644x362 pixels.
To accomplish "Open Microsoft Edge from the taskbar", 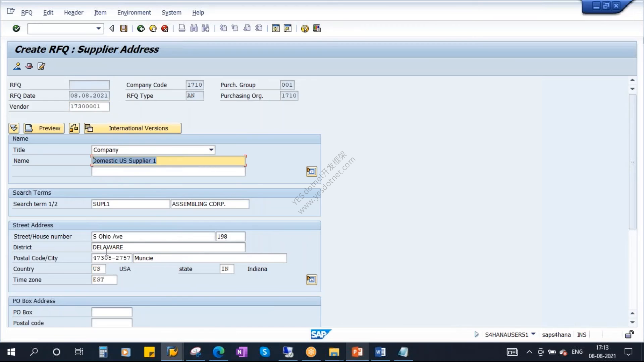I will tap(219, 352).
